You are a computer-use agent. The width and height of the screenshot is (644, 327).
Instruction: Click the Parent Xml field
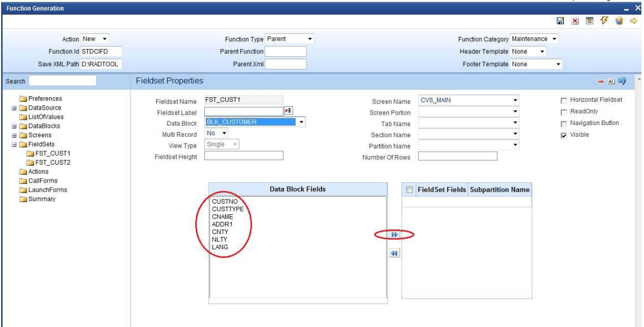click(286, 64)
